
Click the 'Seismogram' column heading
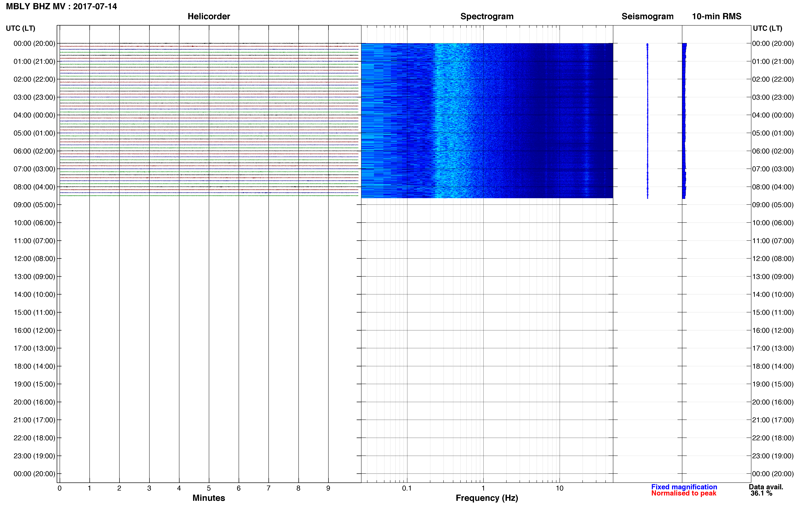point(648,16)
